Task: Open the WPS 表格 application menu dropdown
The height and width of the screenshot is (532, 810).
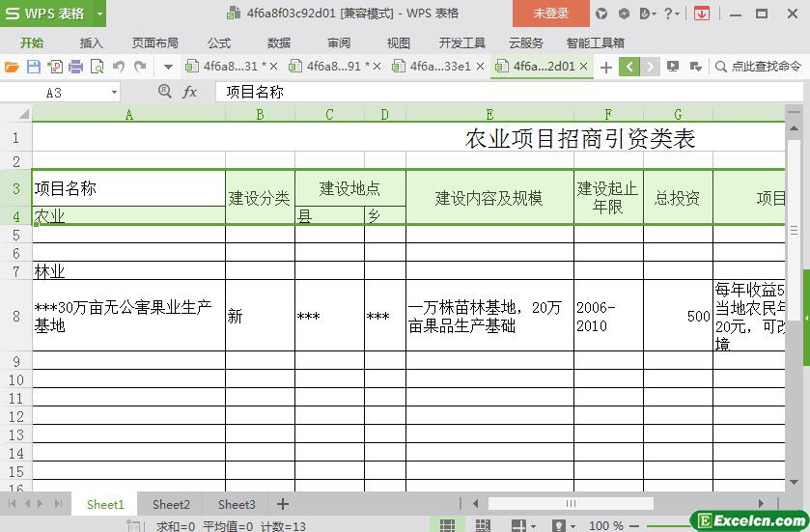Action: [x=99, y=14]
